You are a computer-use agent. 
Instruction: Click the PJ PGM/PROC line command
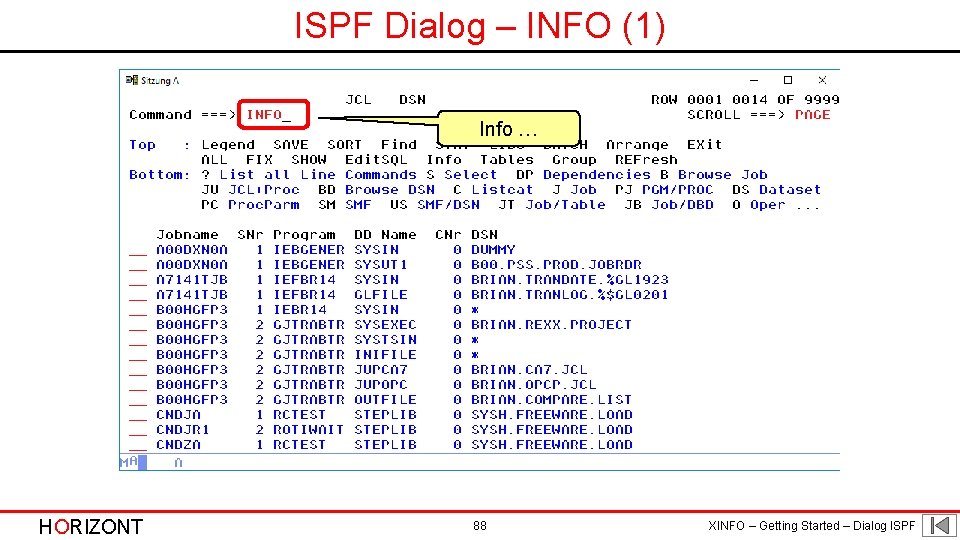pos(664,190)
